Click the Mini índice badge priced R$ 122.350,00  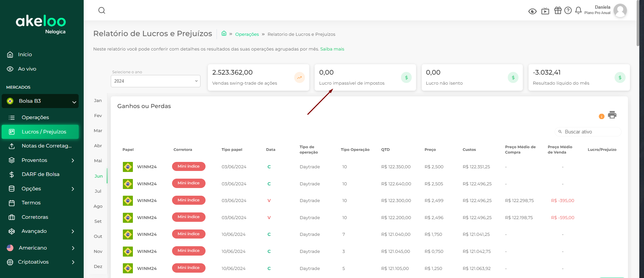click(189, 166)
